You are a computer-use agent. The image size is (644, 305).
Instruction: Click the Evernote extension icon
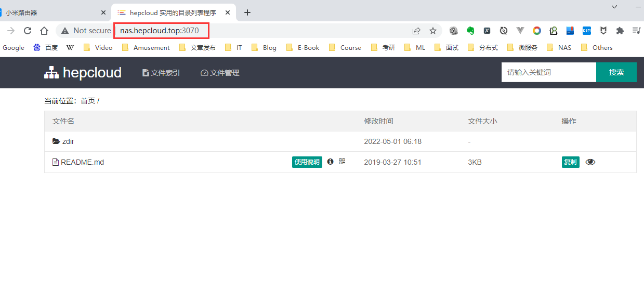click(x=470, y=31)
